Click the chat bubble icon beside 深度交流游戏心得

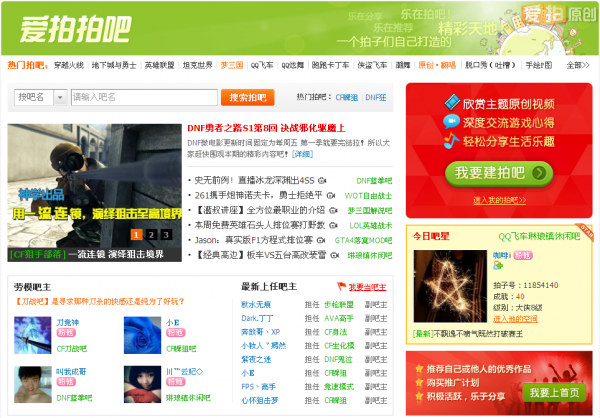click(452, 122)
